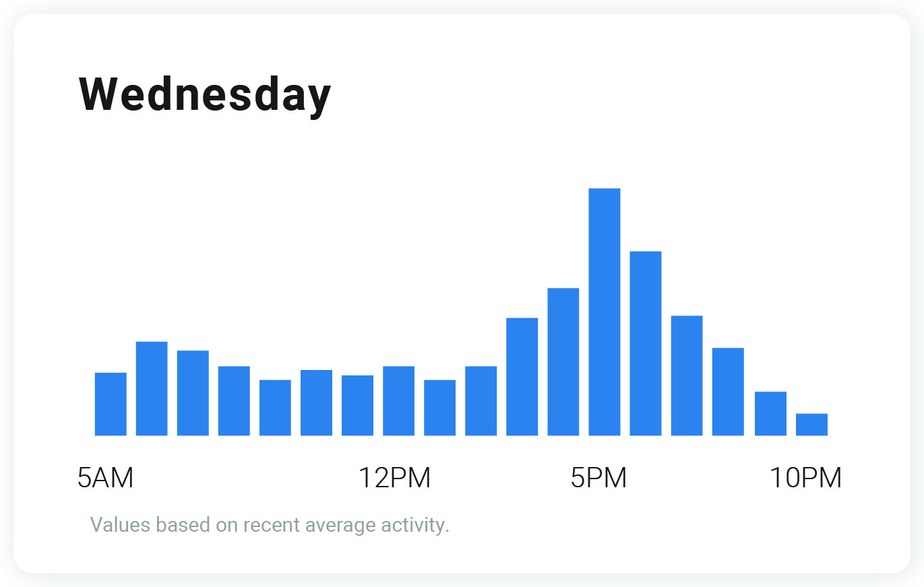Click the recent average activity note
This screenshot has height=587, width=924.
coord(270,524)
